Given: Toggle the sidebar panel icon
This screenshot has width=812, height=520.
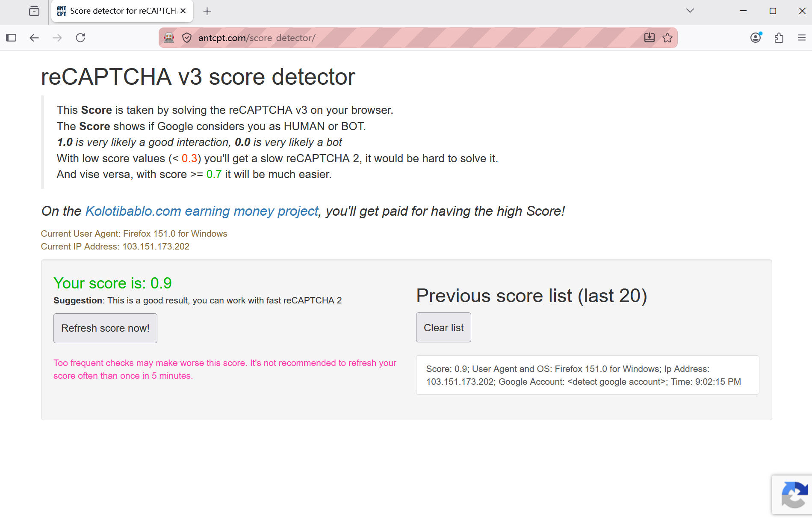Looking at the screenshot, I should (x=12, y=38).
